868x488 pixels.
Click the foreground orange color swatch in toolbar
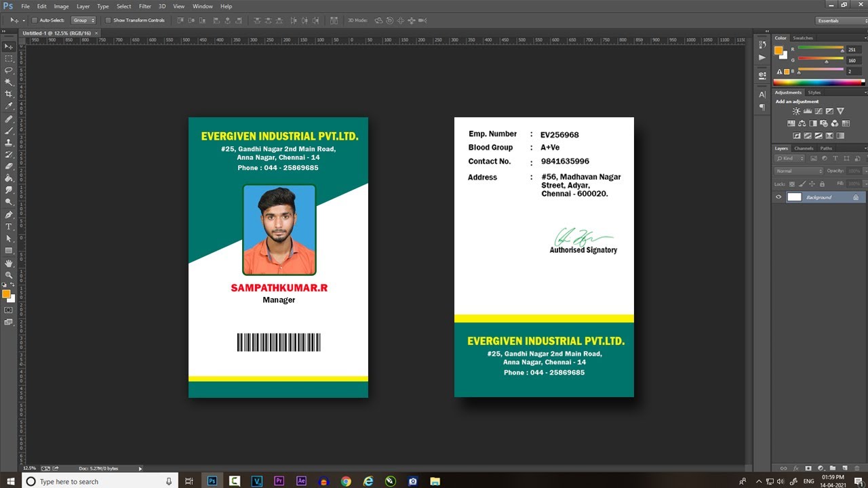click(x=6, y=294)
